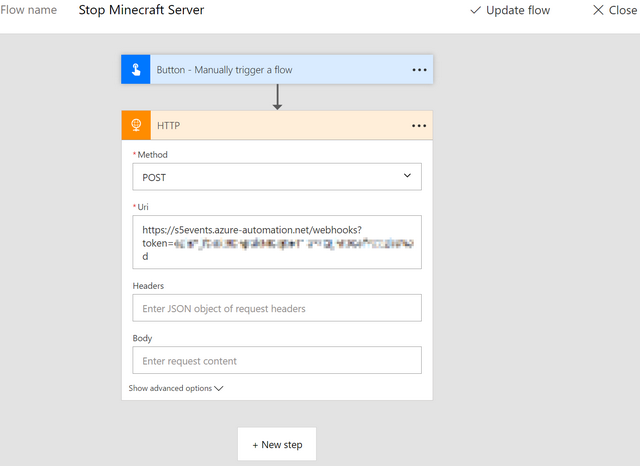The height and width of the screenshot is (466, 640).
Task: Collapse the HTTP action header
Action: coord(277,125)
